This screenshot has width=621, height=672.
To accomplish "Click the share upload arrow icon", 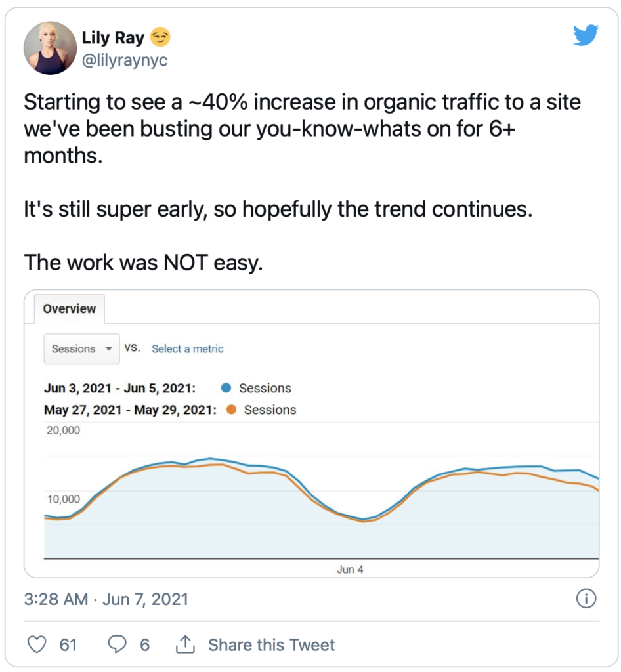I will click(x=185, y=644).
